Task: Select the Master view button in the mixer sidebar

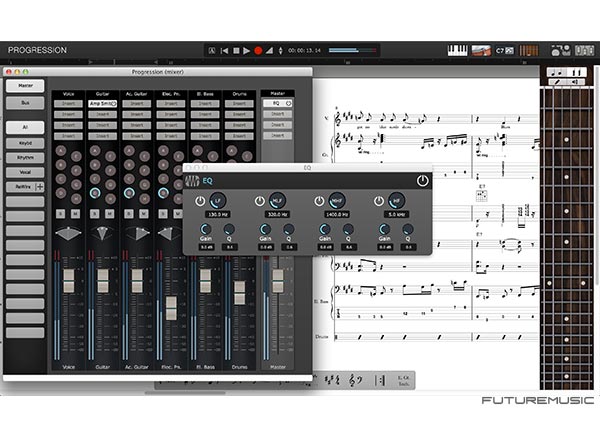Action: click(x=25, y=86)
